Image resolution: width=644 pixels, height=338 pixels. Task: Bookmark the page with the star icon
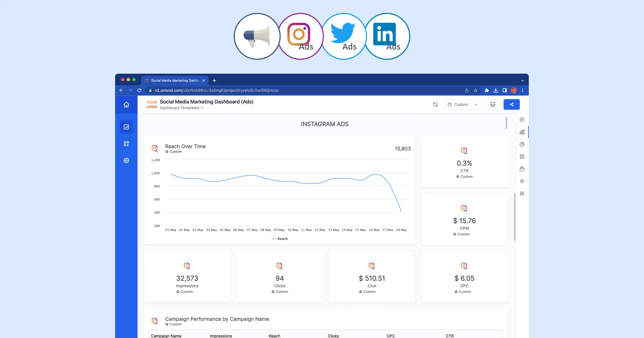pos(475,90)
